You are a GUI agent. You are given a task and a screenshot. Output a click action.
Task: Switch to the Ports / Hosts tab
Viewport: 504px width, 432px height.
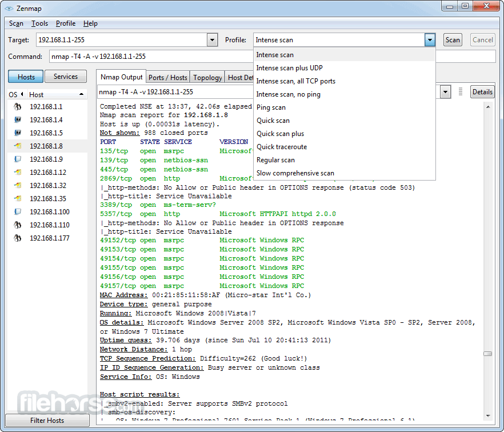coord(168,78)
